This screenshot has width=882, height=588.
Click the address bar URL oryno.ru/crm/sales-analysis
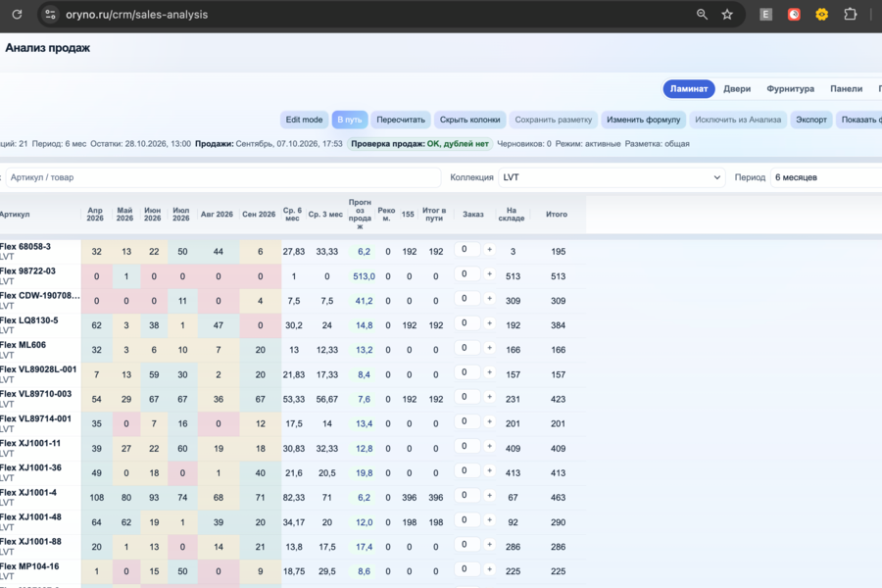(x=136, y=15)
